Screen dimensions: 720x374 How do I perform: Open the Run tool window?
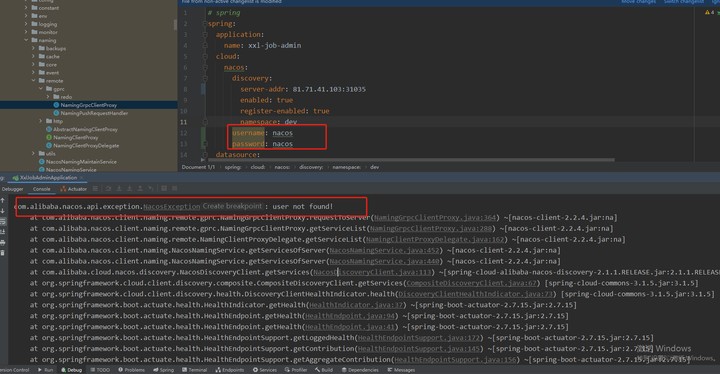point(45,370)
